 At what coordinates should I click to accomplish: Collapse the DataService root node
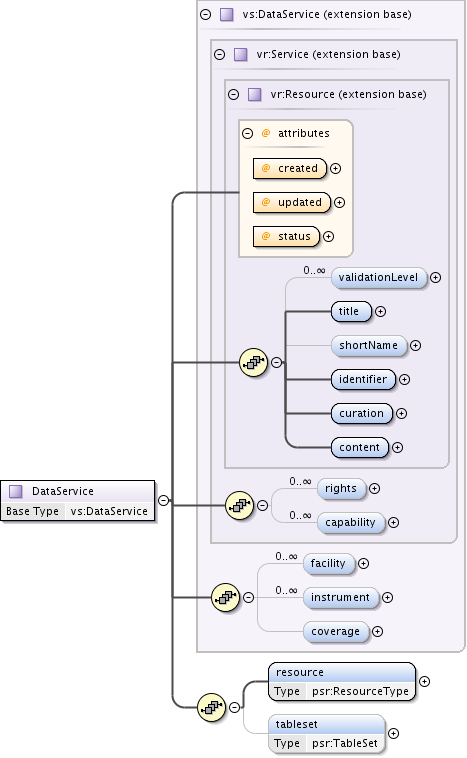click(164, 500)
